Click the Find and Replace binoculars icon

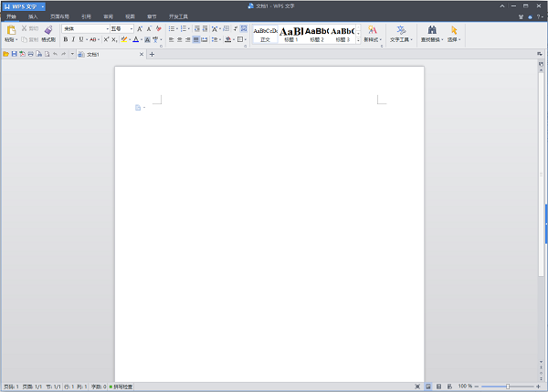(x=431, y=30)
